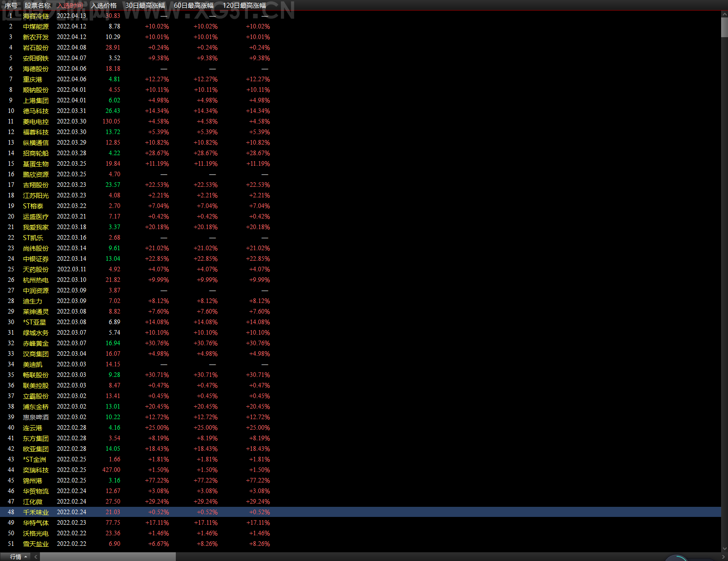The height and width of the screenshot is (561, 728).
Task: Select stock 德马科技
Action: tap(36, 111)
